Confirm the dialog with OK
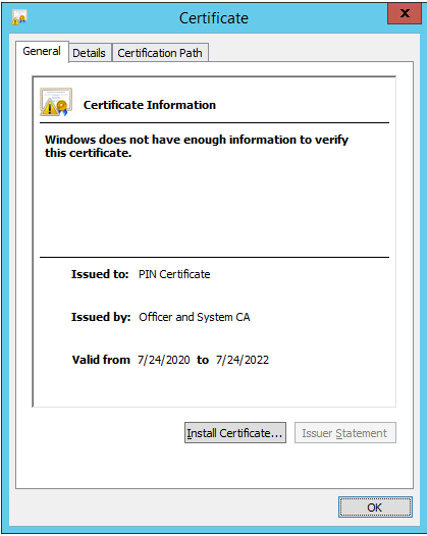427x536 pixels. 375,507
